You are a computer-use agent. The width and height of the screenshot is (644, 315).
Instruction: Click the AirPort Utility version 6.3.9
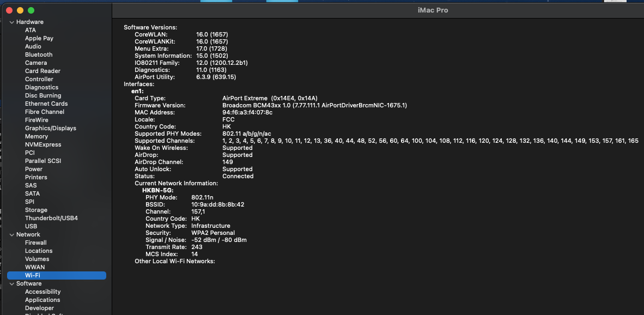[216, 77]
